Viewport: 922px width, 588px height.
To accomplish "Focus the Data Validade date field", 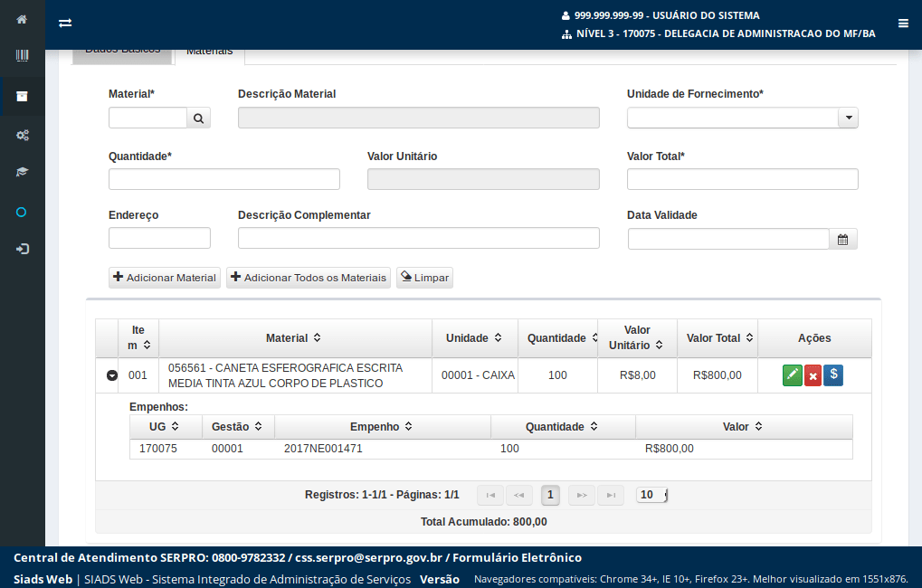I will (x=728, y=240).
